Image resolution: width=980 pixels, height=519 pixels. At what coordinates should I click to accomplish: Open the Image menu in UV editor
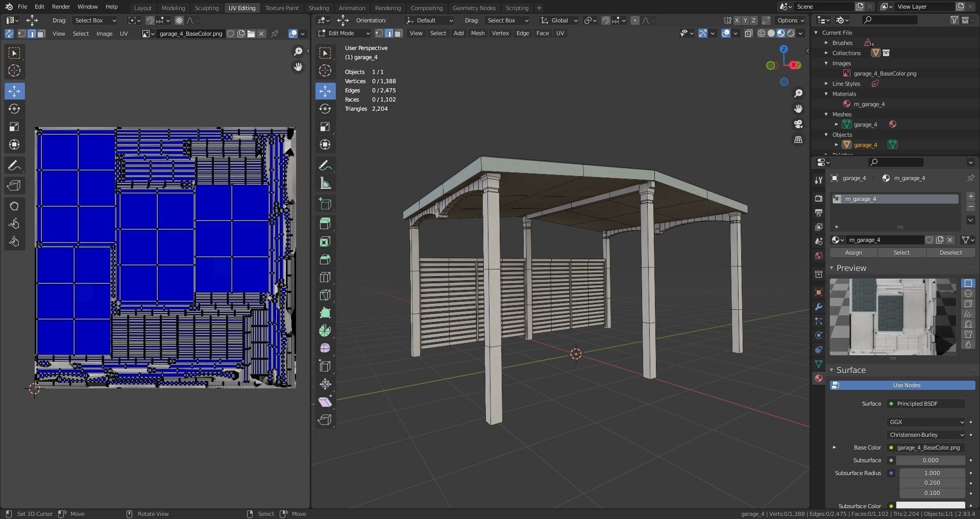[x=104, y=34]
